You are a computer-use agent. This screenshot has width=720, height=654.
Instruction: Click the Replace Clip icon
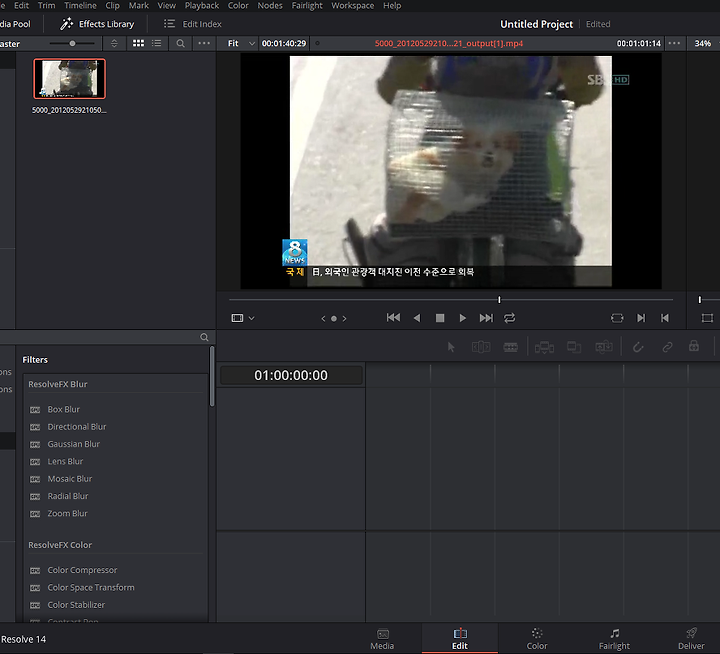coord(604,347)
